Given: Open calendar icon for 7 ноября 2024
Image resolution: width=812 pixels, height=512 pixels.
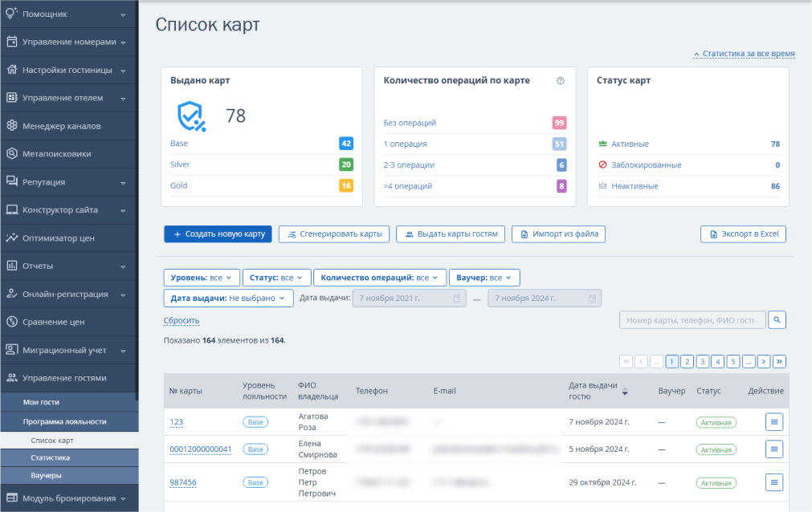Looking at the screenshot, I should click(592, 299).
